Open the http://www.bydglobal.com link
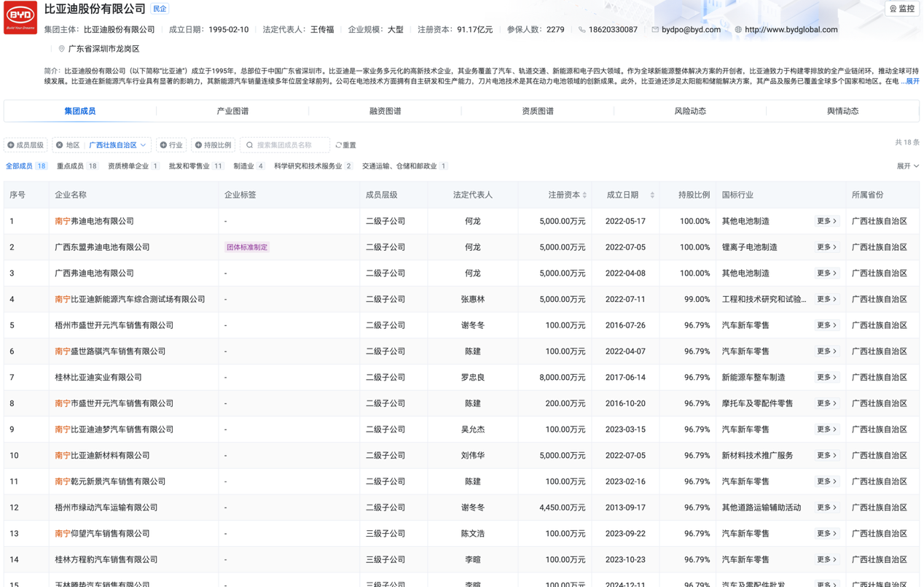Image resolution: width=924 pixels, height=587 pixels. [x=791, y=30]
